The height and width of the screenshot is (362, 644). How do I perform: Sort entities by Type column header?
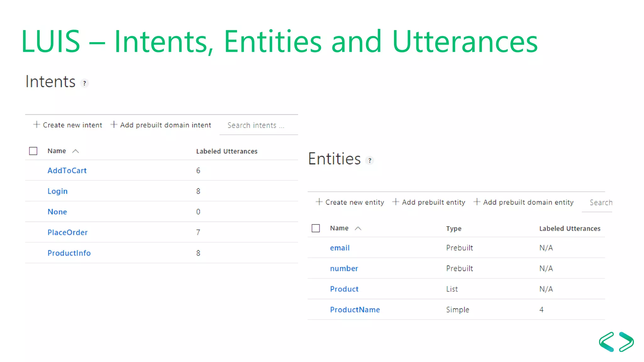pos(453,228)
